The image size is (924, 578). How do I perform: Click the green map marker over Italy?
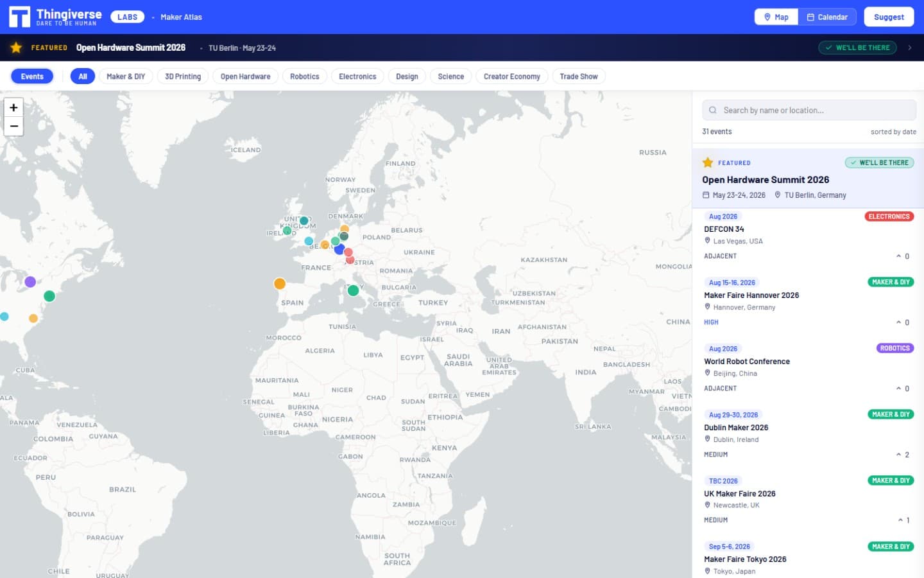coord(353,290)
